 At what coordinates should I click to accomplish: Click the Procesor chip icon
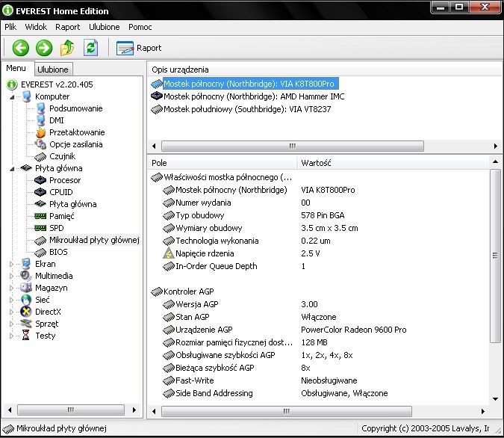point(40,180)
